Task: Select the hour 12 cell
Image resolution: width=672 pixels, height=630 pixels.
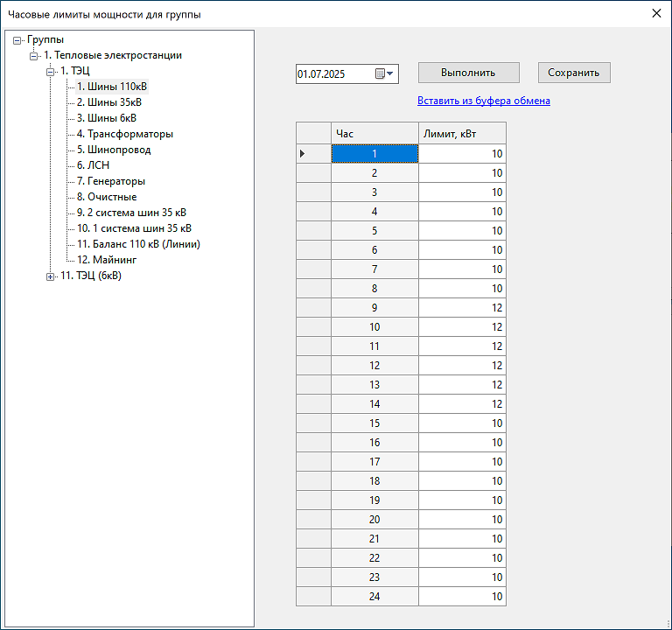Action: click(x=374, y=366)
